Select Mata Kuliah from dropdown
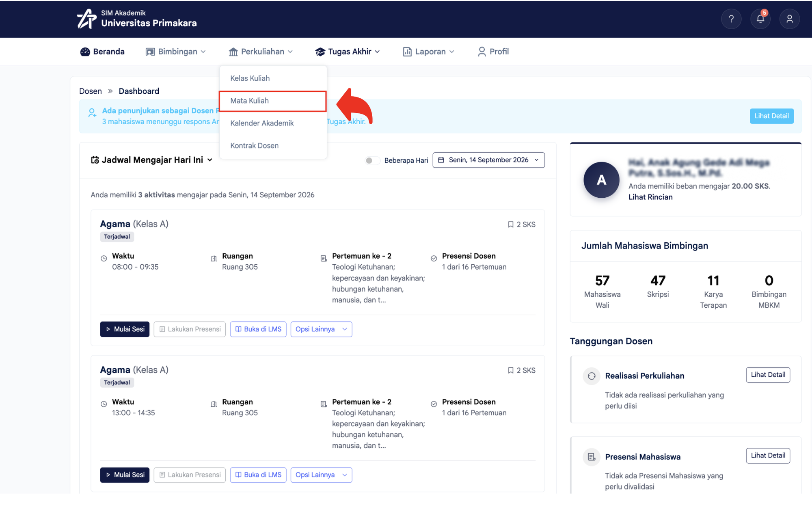The height and width of the screenshot is (518, 812). pyautogui.click(x=273, y=101)
